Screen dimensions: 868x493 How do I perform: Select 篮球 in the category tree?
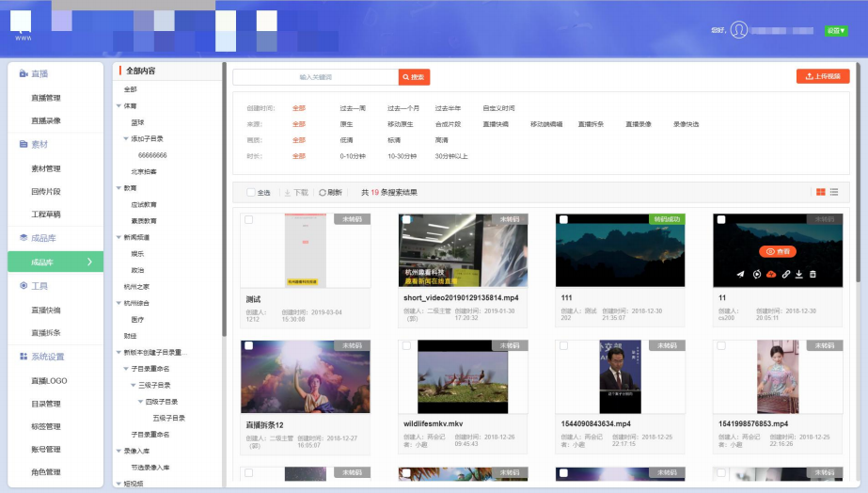tap(137, 122)
